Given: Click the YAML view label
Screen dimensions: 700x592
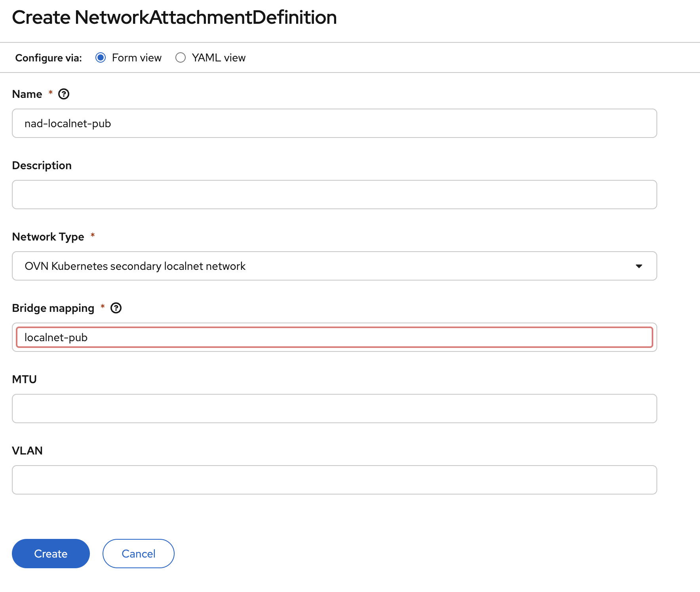Looking at the screenshot, I should tap(218, 57).
